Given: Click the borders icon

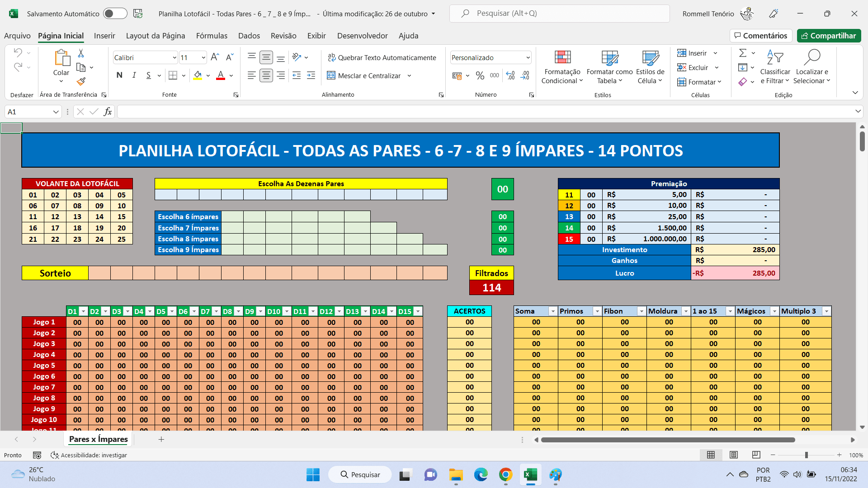Looking at the screenshot, I should 173,75.
